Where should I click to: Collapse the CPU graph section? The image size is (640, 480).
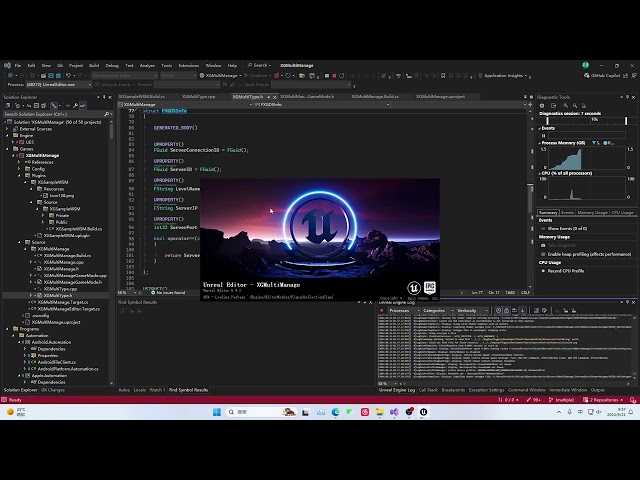(540, 173)
